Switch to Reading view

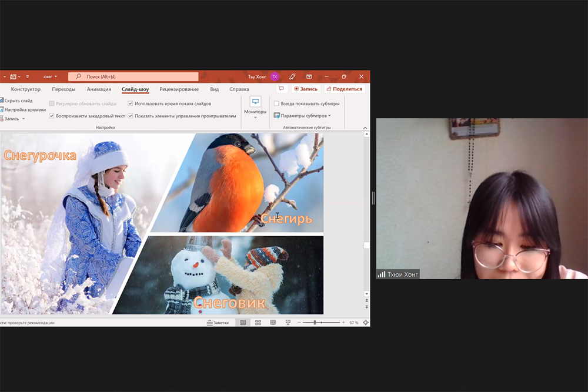(273, 322)
